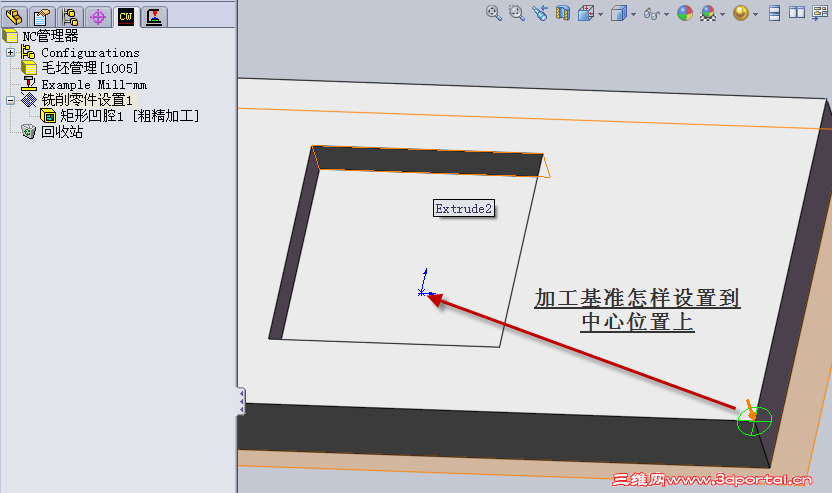Click the Hide/Show Items glasses icon
This screenshot has width=832, height=493.
coord(651,13)
